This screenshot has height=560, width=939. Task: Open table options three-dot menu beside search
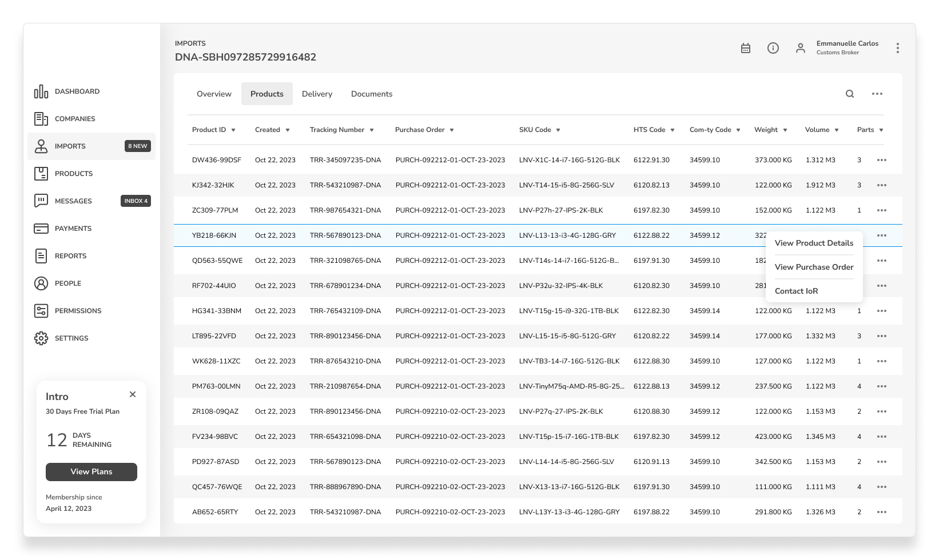[x=877, y=94]
